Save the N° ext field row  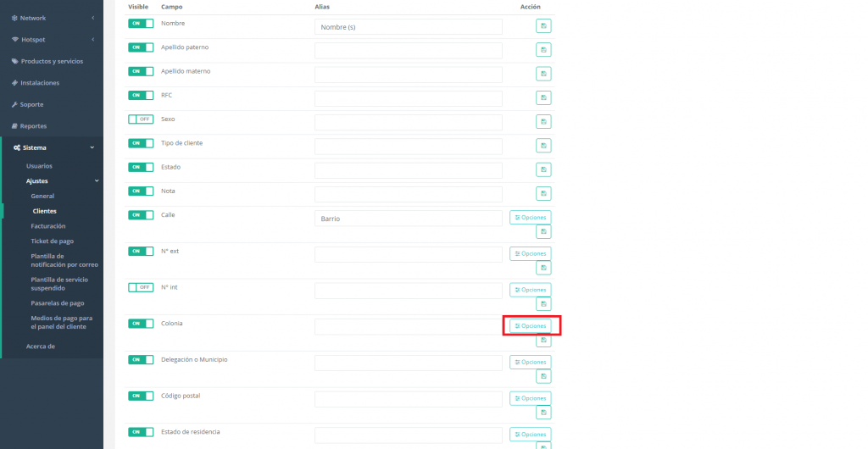[543, 268]
